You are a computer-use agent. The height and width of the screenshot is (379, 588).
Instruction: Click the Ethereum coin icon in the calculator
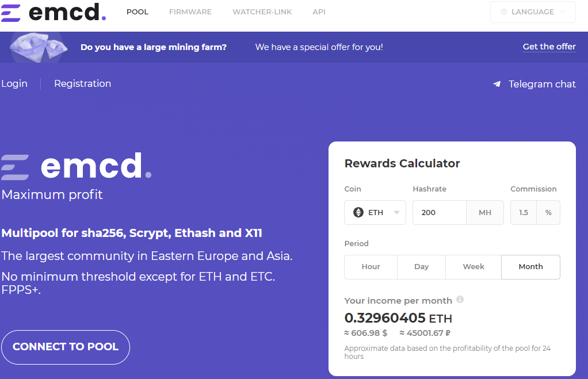pyautogui.click(x=357, y=212)
